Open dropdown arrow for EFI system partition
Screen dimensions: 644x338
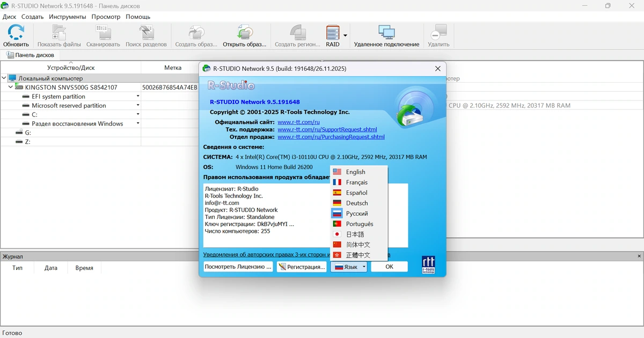pos(138,97)
